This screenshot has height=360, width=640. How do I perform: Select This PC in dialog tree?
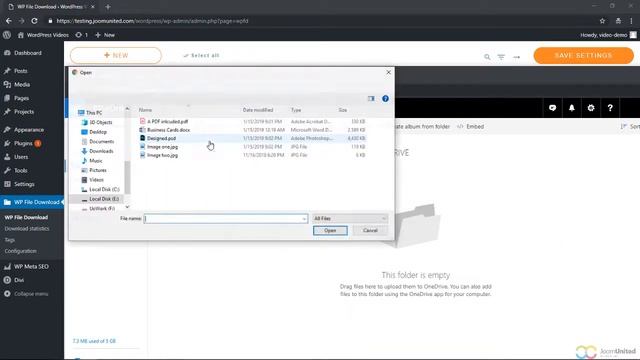(x=94, y=113)
